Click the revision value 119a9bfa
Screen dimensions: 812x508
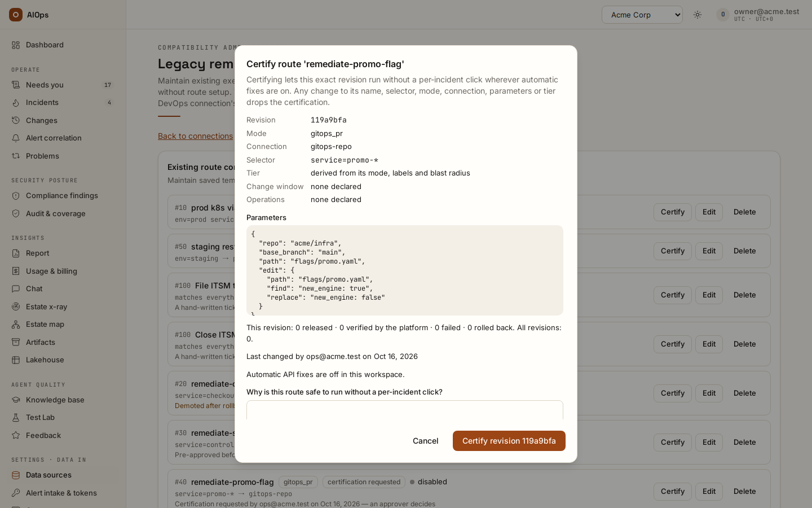[329, 120]
